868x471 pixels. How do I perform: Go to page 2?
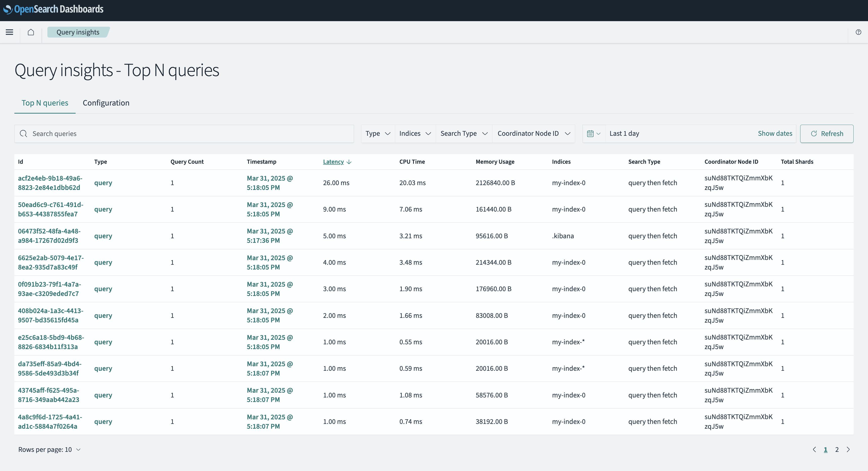point(837,449)
